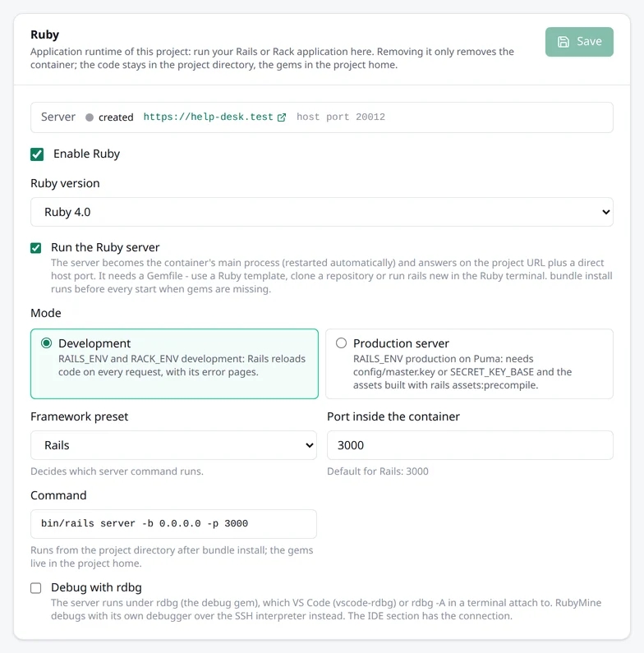This screenshot has width=644, height=653.
Task: Click the Command field with bin/rails server
Action: click(173, 524)
